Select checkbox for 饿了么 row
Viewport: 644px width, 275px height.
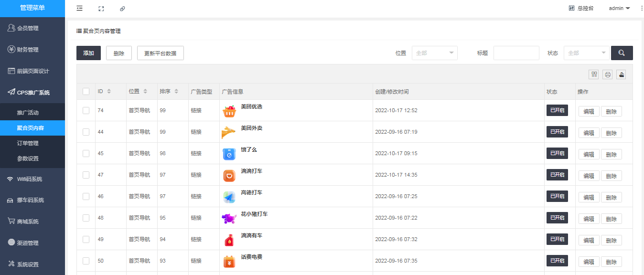(x=86, y=153)
